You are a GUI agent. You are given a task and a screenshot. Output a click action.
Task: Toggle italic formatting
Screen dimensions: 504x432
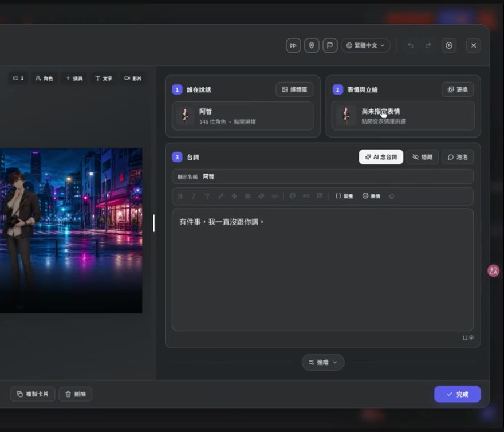pos(194,196)
